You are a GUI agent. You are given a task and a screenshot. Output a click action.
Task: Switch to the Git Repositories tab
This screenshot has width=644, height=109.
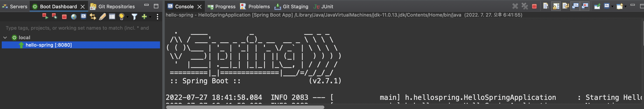pos(112,7)
